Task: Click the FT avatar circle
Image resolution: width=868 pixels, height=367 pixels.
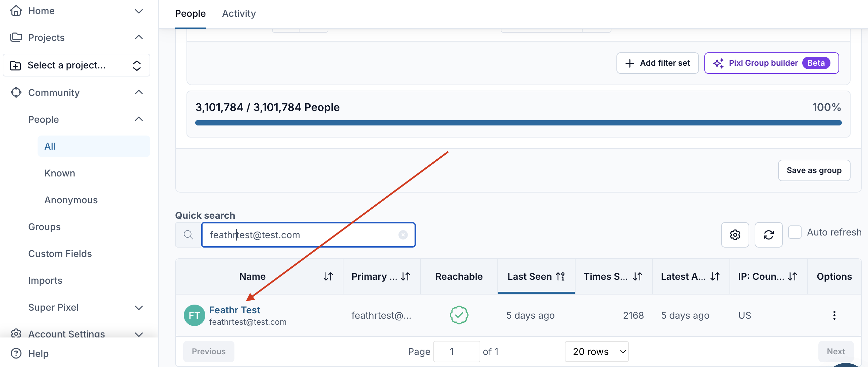Action: (x=194, y=315)
